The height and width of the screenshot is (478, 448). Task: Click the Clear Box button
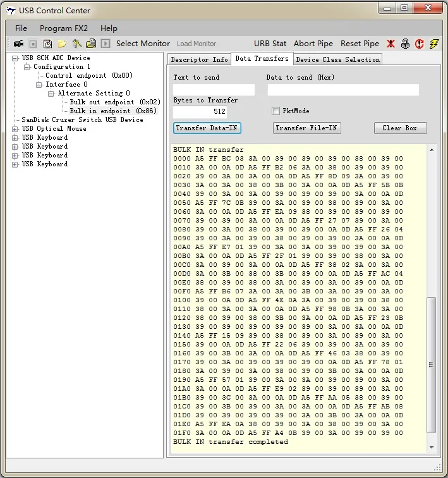tap(400, 128)
